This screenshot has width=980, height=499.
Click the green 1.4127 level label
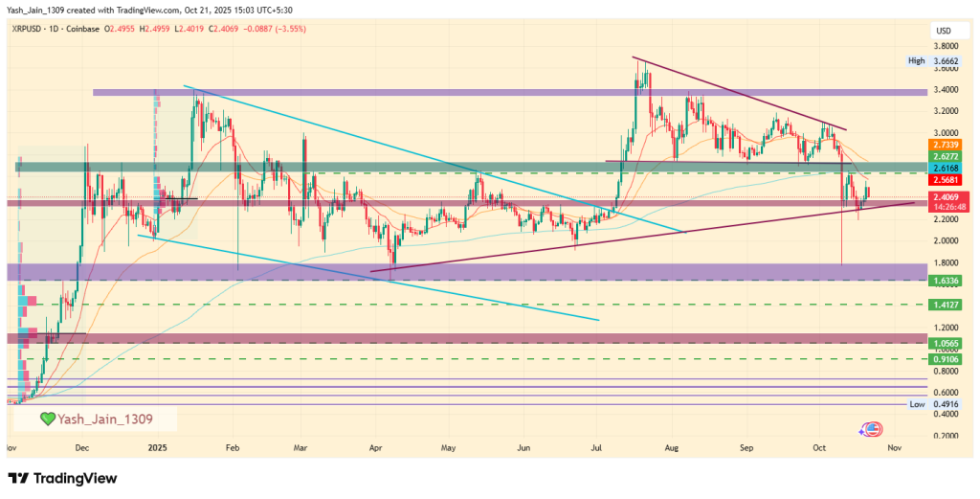tap(944, 305)
